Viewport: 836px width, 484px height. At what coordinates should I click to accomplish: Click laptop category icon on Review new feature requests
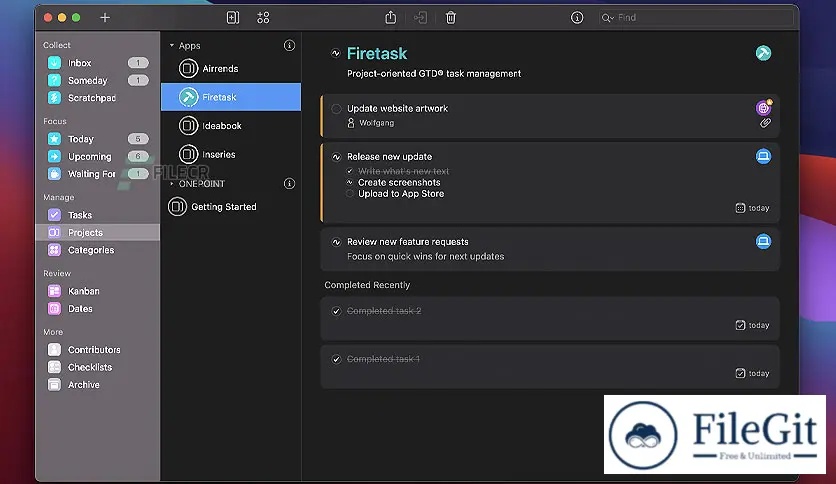click(763, 241)
